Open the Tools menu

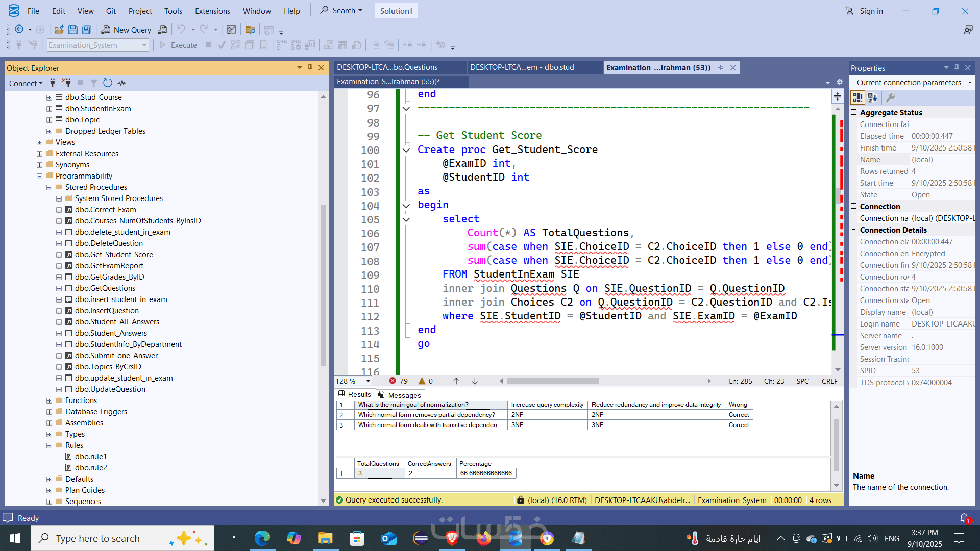pyautogui.click(x=173, y=11)
